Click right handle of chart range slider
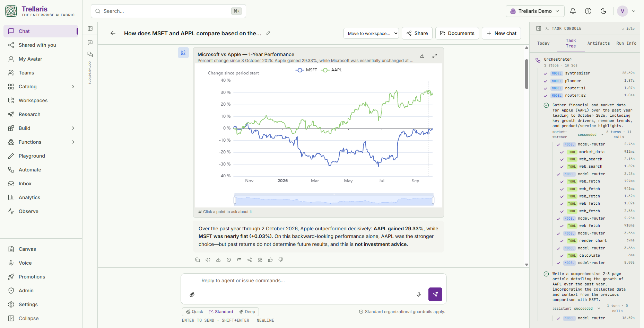Viewport: 644px width, 328px height. click(433, 200)
